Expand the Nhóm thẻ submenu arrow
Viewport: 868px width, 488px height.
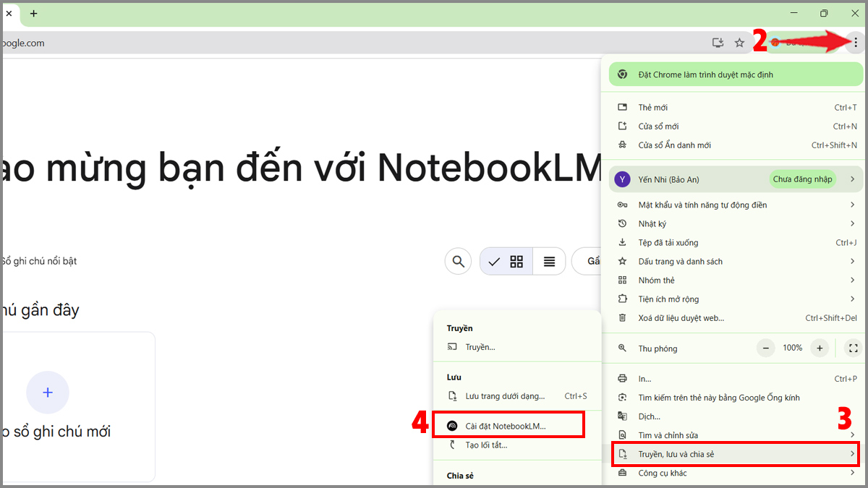[853, 280]
